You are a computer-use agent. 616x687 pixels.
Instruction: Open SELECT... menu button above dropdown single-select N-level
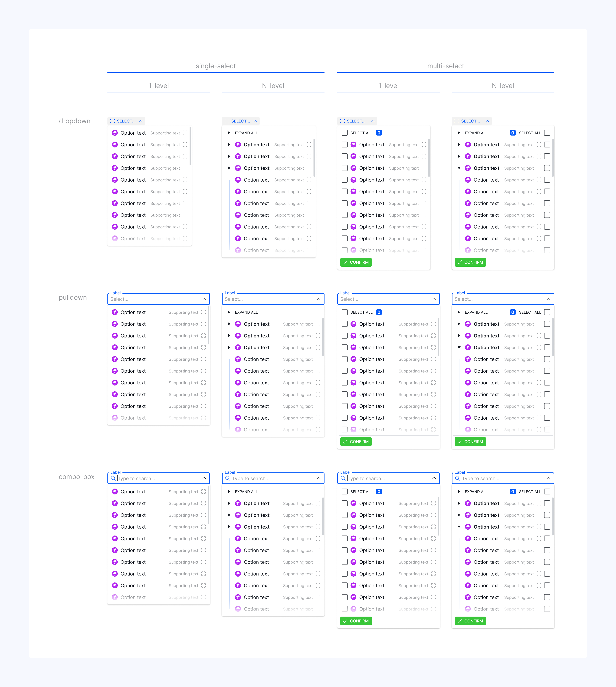pos(240,121)
